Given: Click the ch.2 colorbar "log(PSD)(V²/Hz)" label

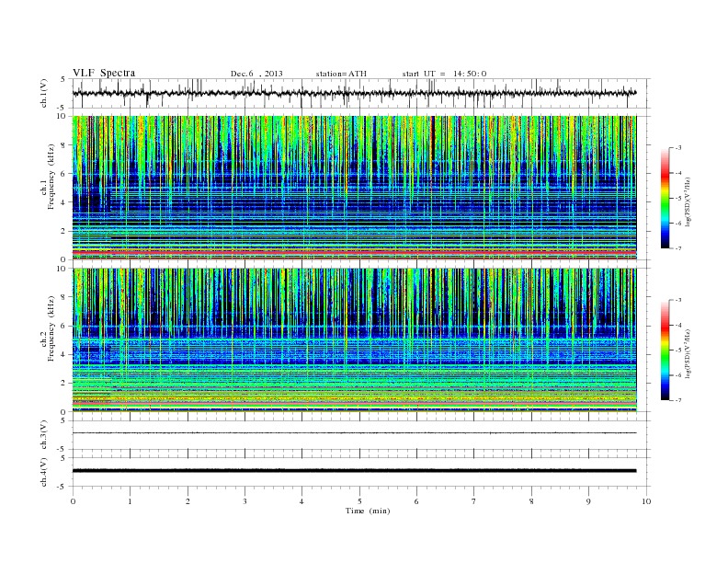Looking at the screenshot, I should point(688,354).
